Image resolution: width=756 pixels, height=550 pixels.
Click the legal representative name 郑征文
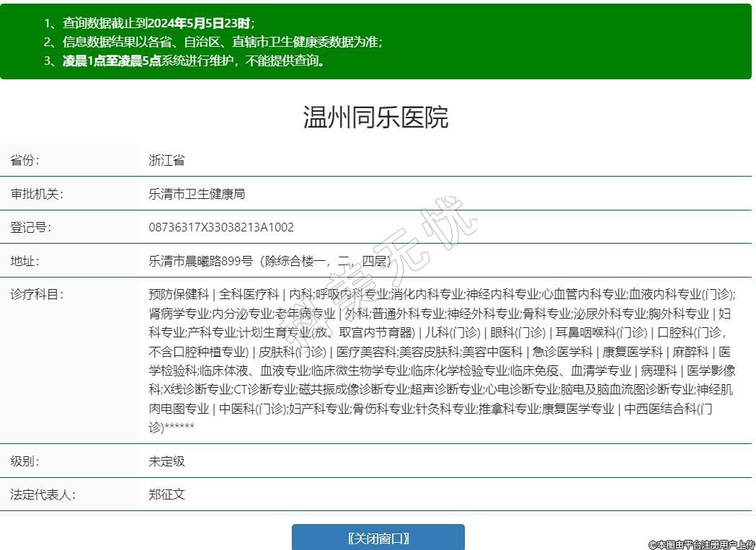166,494
